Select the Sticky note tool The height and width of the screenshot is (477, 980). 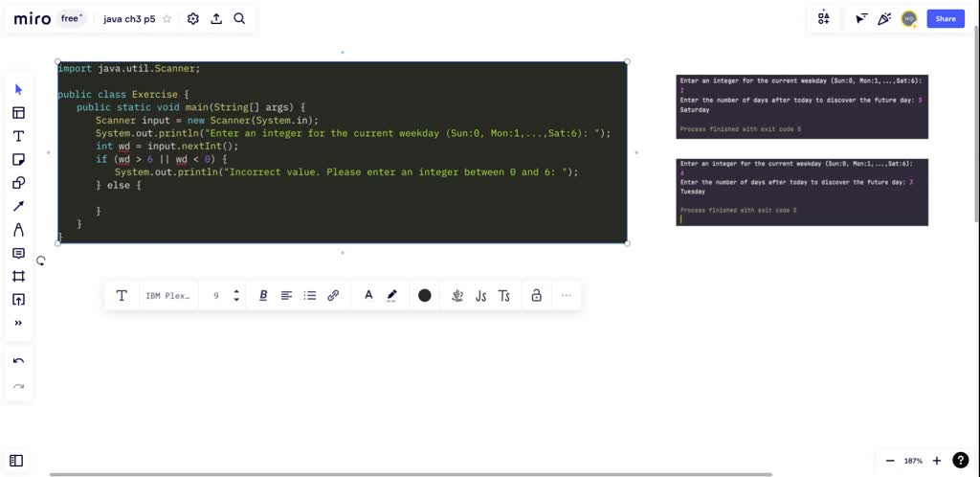click(18, 159)
